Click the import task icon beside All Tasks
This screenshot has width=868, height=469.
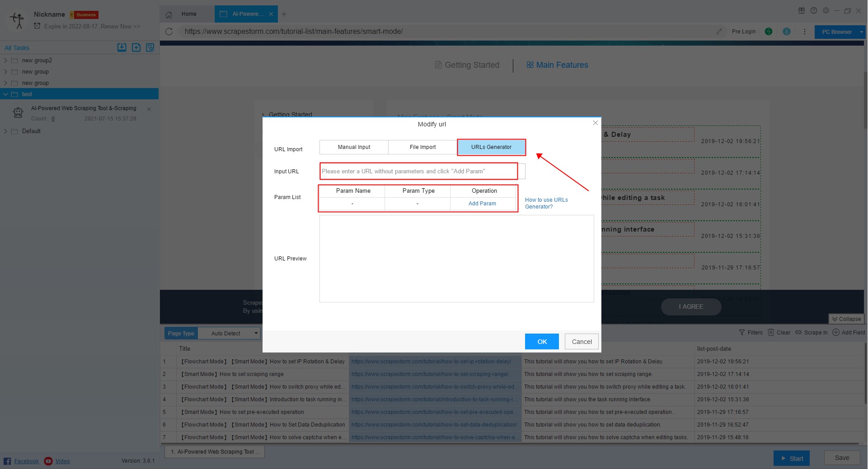(x=122, y=47)
